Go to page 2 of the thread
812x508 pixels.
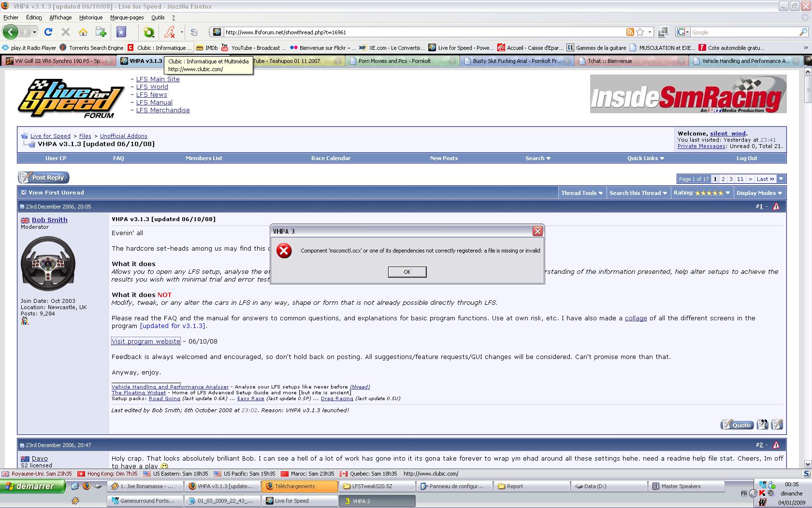coord(723,179)
